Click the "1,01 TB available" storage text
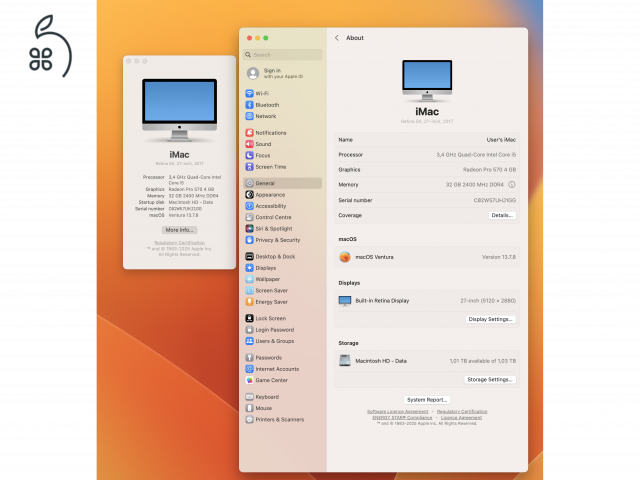 click(482, 361)
